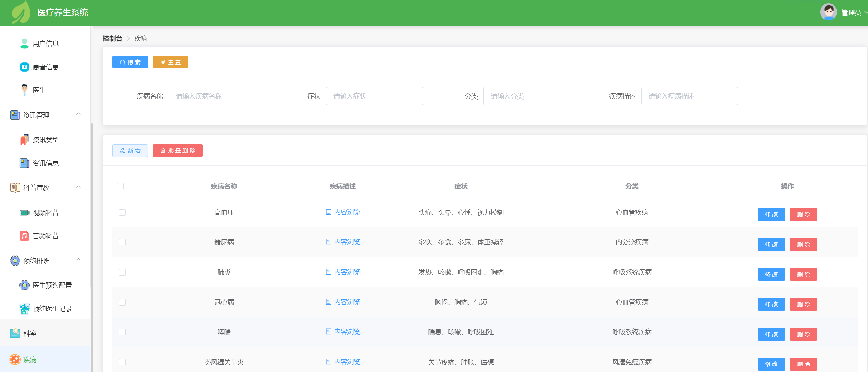Open 患者信息 menu item

pyautogui.click(x=45, y=67)
